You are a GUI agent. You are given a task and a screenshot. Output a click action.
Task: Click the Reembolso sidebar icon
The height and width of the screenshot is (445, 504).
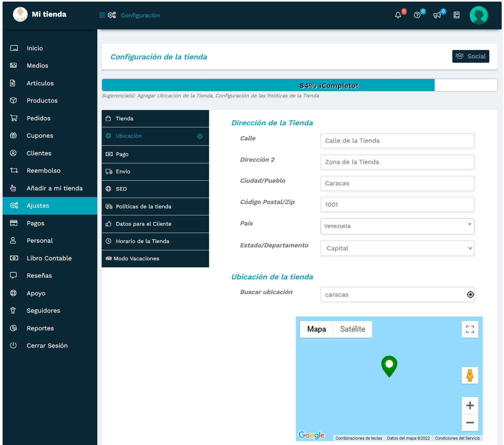click(14, 170)
